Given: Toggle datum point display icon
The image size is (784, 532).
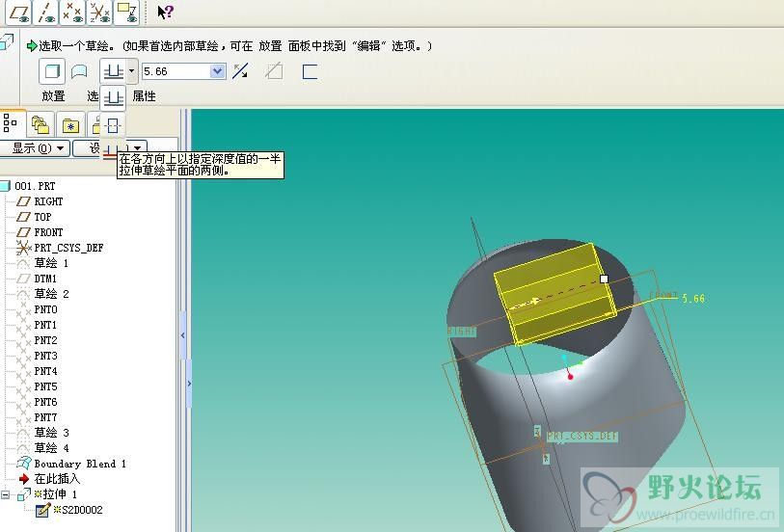Looking at the screenshot, I should (72, 12).
